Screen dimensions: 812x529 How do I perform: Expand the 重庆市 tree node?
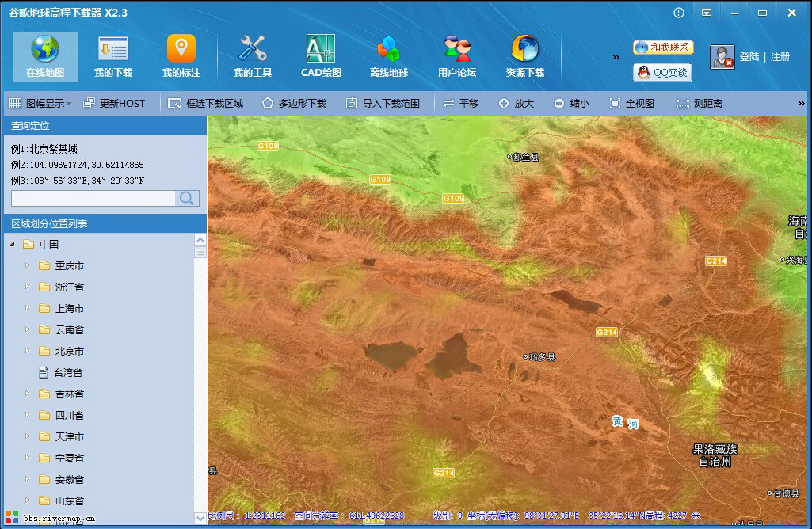(27, 265)
